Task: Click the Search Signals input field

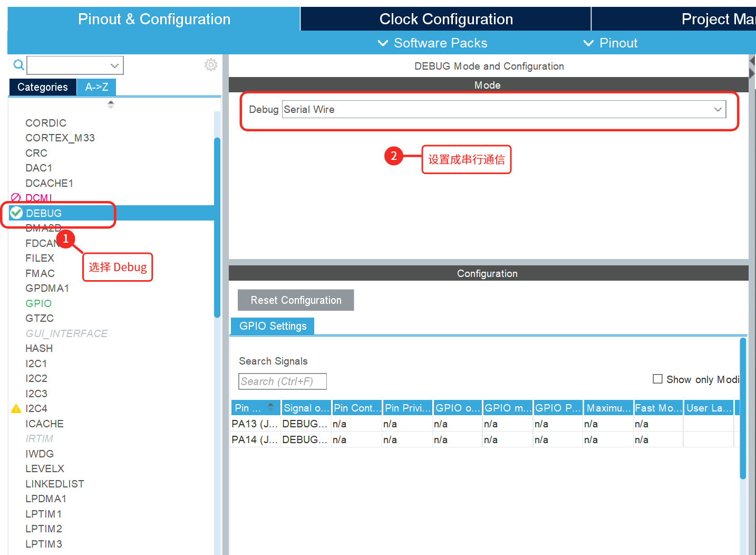Action: pyautogui.click(x=283, y=381)
